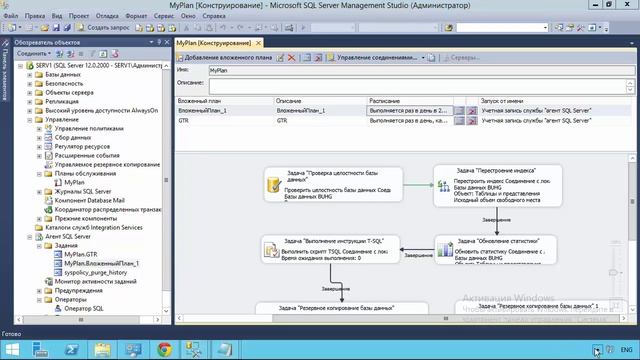640x360 pixels.
Task: Open the Проект menu
Action: pyautogui.click(x=78, y=16)
